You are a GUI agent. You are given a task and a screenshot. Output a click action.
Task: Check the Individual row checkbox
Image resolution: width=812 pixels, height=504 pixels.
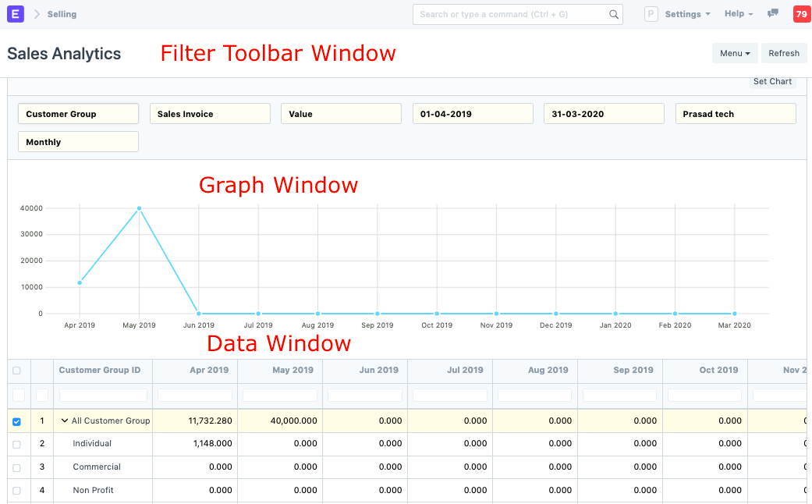click(17, 443)
